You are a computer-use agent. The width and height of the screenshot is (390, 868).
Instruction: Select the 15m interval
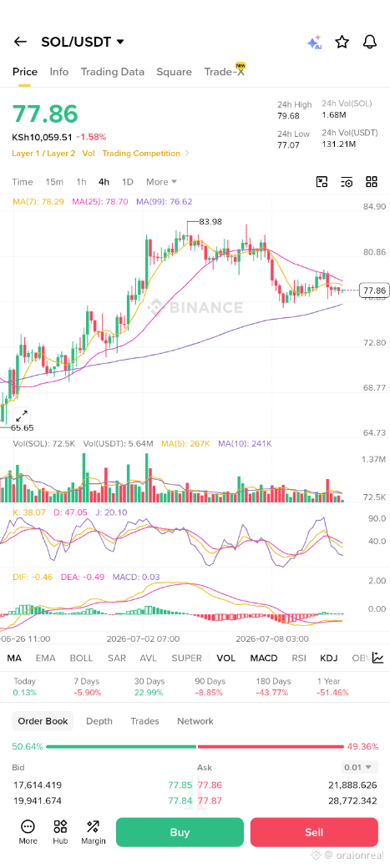tap(54, 182)
